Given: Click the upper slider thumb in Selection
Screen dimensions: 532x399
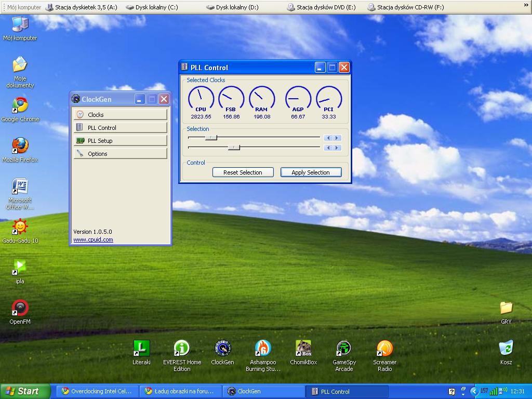Looking at the screenshot, I should [x=211, y=138].
